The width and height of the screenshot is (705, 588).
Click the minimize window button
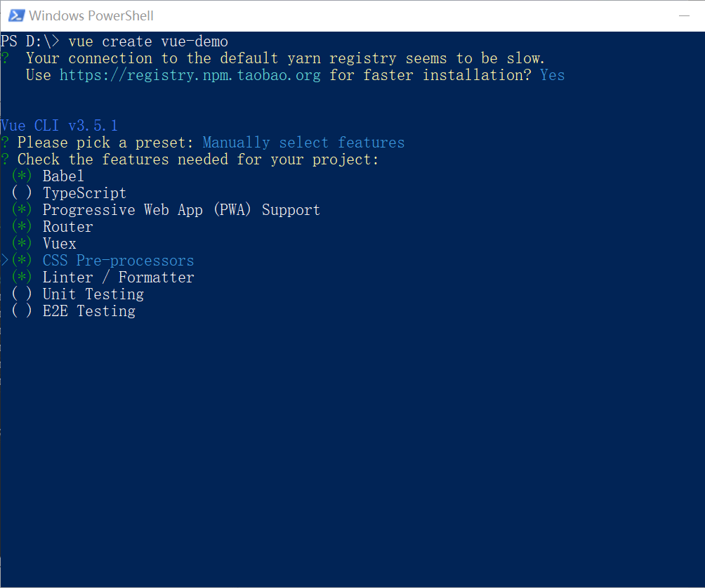pyautogui.click(x=684, y=15)
